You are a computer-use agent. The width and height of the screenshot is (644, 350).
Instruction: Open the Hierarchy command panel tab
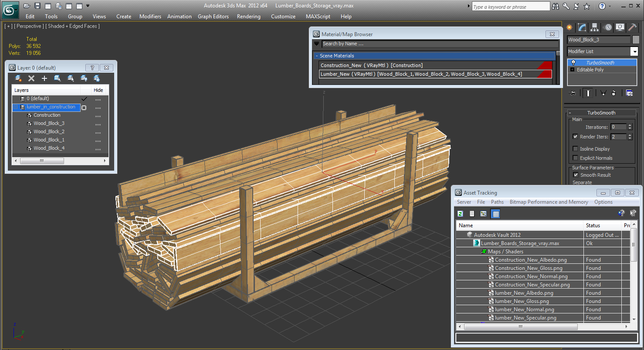coord(595,27)
